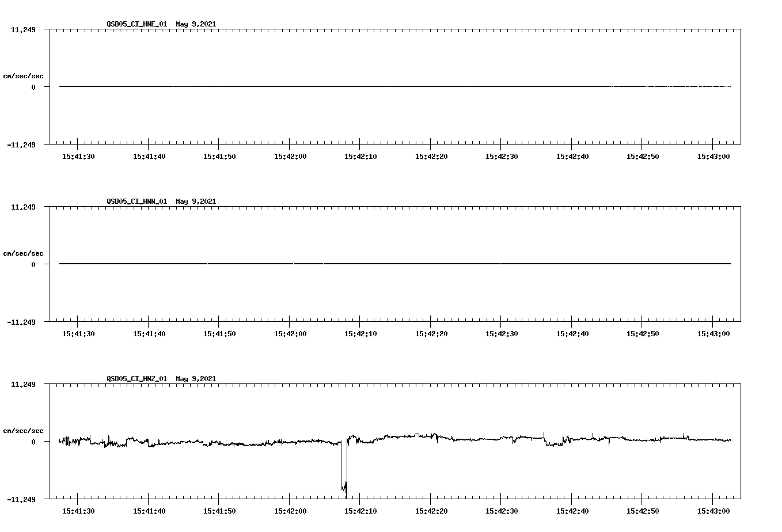This screenshot has width=782, height=532.
Task: Select the 11.249 amplitude label on top plot
Action: (24, 29)
